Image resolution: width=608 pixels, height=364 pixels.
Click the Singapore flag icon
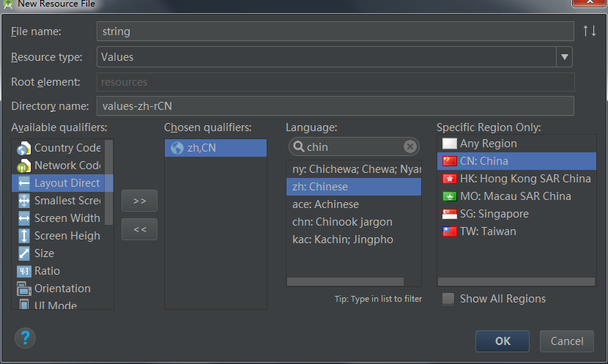pos(450,214)
